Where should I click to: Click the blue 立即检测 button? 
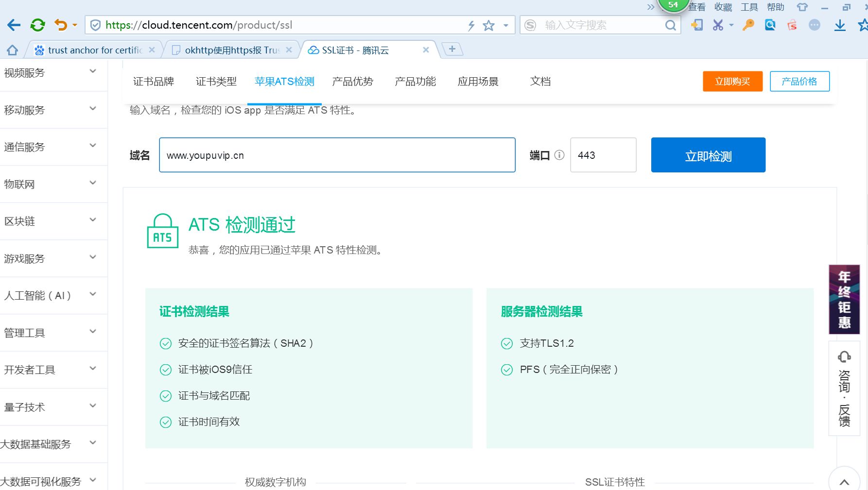click(x=708, y=155)
